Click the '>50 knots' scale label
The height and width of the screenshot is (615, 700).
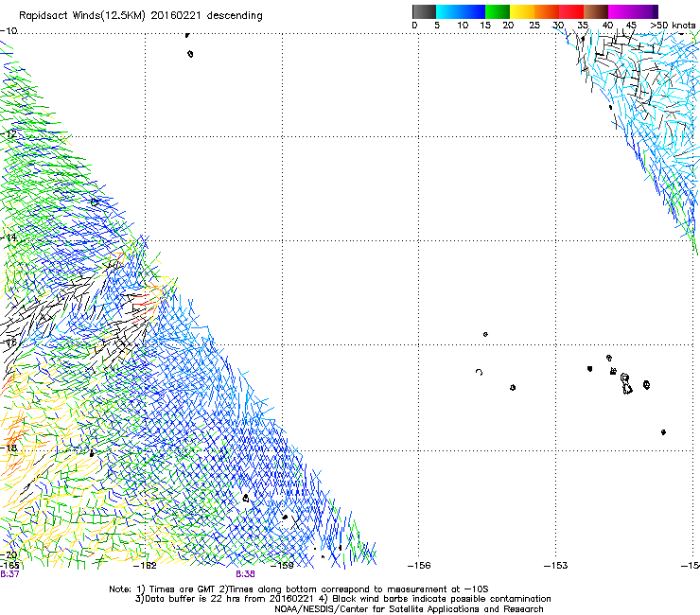673,25
